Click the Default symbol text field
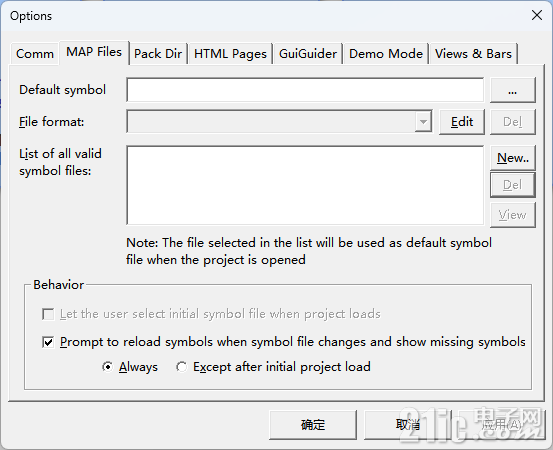Image resolution: width=553 pixels, height=450 pixels. click(x=305, y=90)
